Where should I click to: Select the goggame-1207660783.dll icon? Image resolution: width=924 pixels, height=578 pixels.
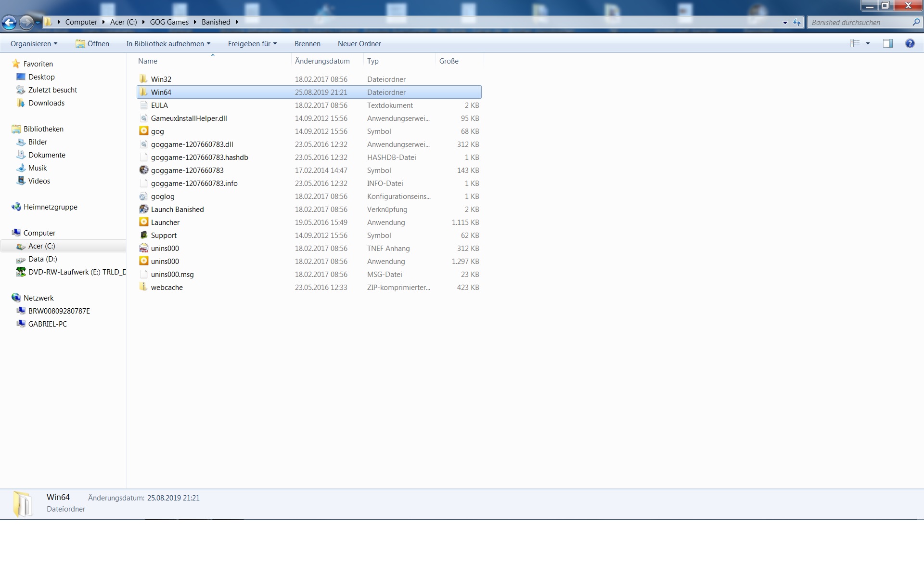point(143,144)
